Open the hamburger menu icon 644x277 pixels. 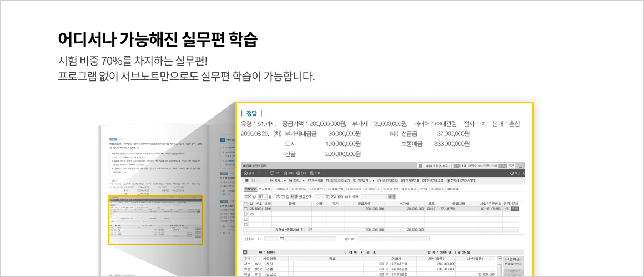pos(247,180)
